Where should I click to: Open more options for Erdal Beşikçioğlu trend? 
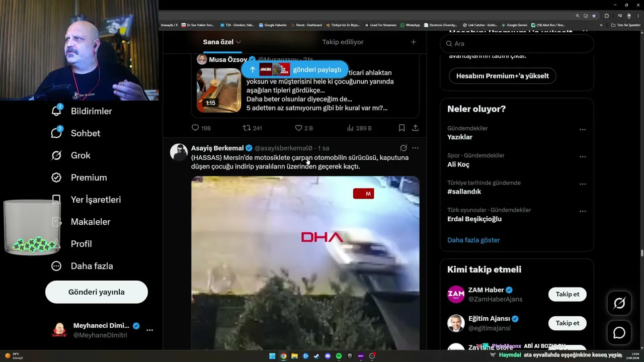click(x=583, y=211)
